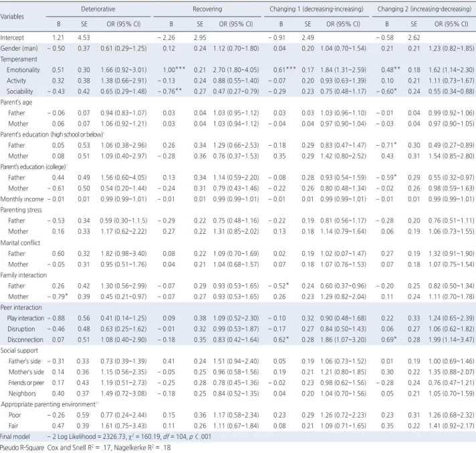Select OR cell '0.49 (0.27~0.89)'

(x=451, y=146)
